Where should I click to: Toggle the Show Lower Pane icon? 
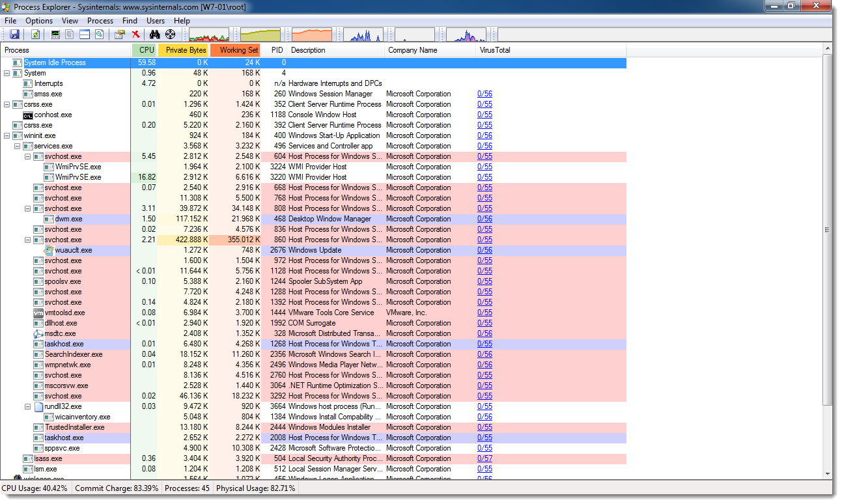point(85,35)
